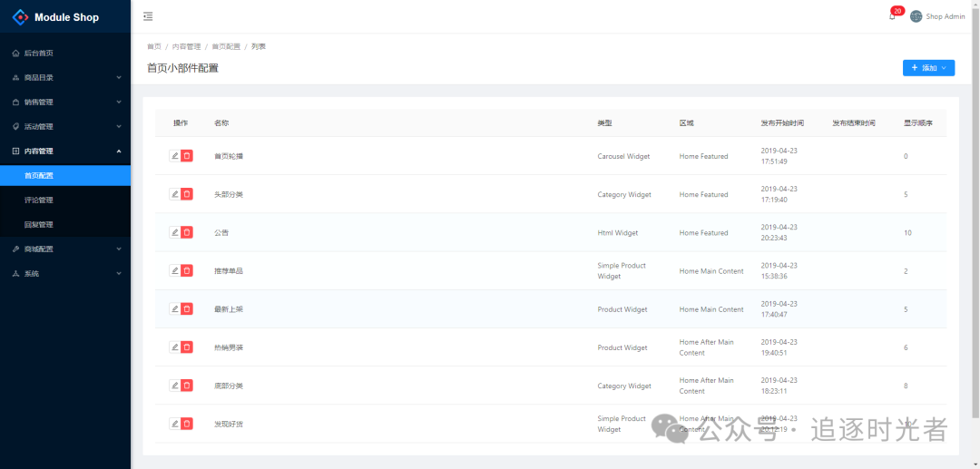Delete the 推荐单品 widget row
The height and width of the screenshot is (469, 980).
pos(187,270)
